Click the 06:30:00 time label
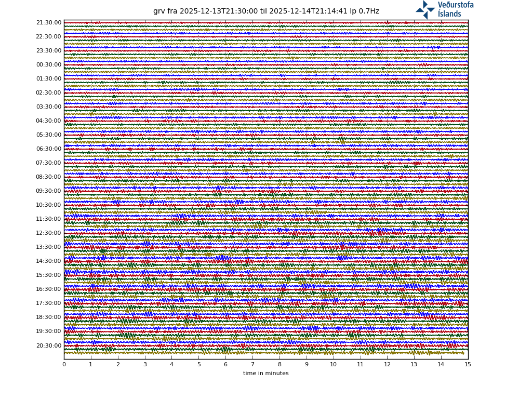Screen dimensions: 532x399 pyautogui.click(x=49, y=149)
